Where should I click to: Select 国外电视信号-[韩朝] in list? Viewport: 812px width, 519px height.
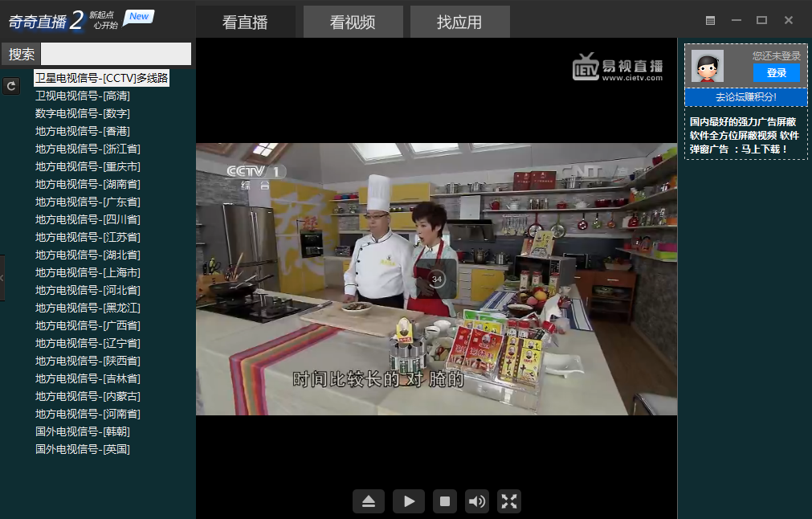(x=83, y=431)
